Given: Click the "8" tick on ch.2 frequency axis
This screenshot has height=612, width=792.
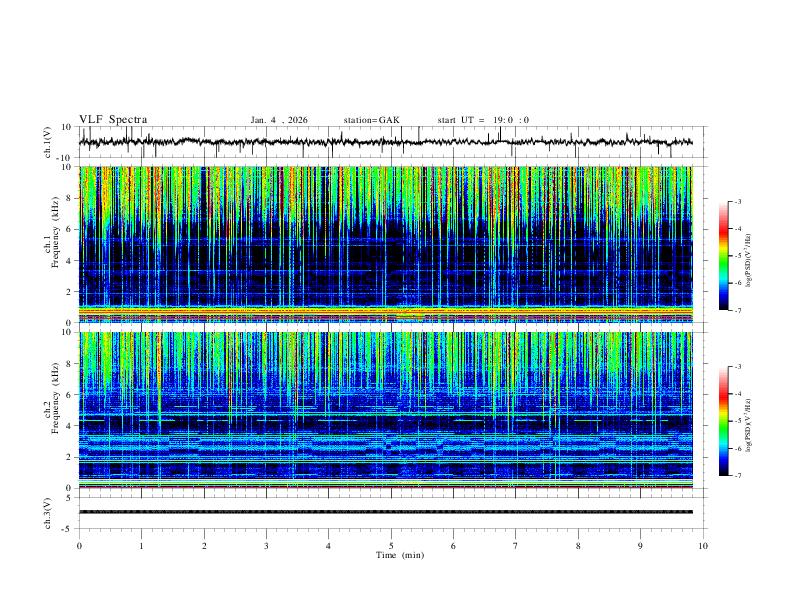Looking at the screenshot, I should click(71, 364).
